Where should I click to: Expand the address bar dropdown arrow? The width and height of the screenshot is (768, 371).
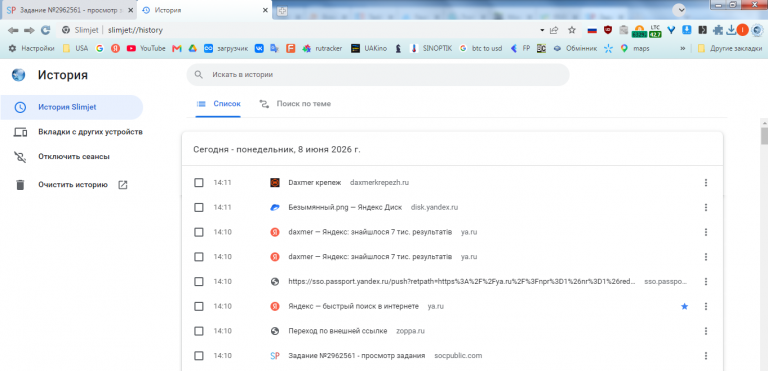(542, 30)
